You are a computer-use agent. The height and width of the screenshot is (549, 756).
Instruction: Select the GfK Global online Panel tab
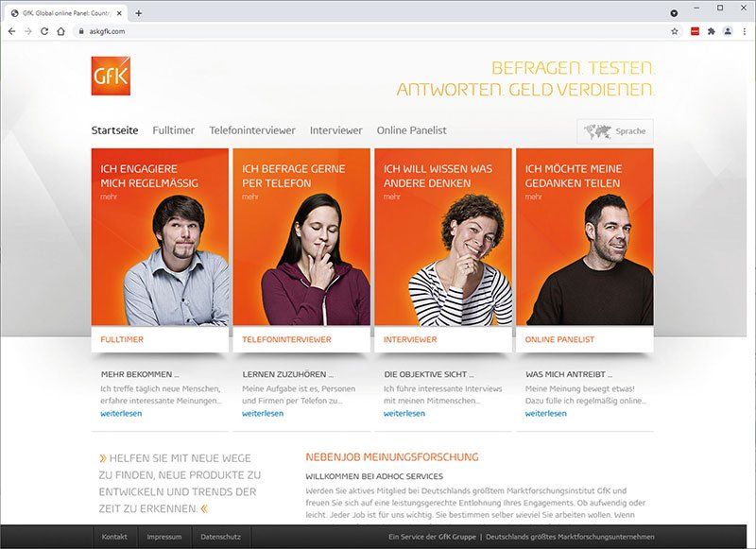tap(66, 13)
